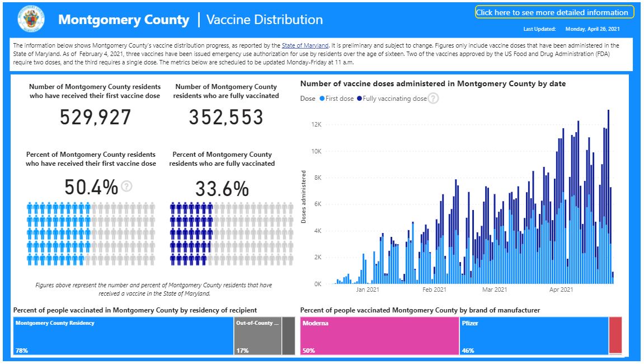The height and width of the screenshot is (364, 644).
Task: Click the help icon beside 50.4%
Action: pyautogui.click(x=127, y=186)
